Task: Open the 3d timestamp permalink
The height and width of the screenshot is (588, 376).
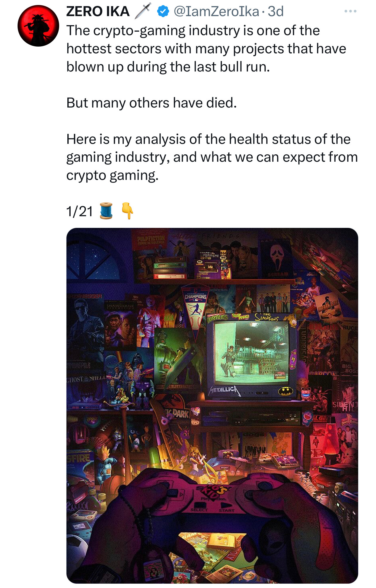Action: point(276,11)
